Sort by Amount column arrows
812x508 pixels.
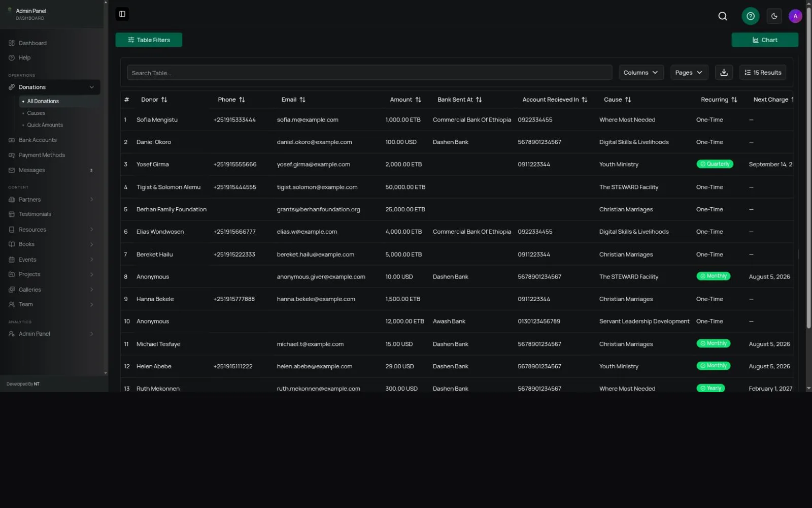(418, 100)
